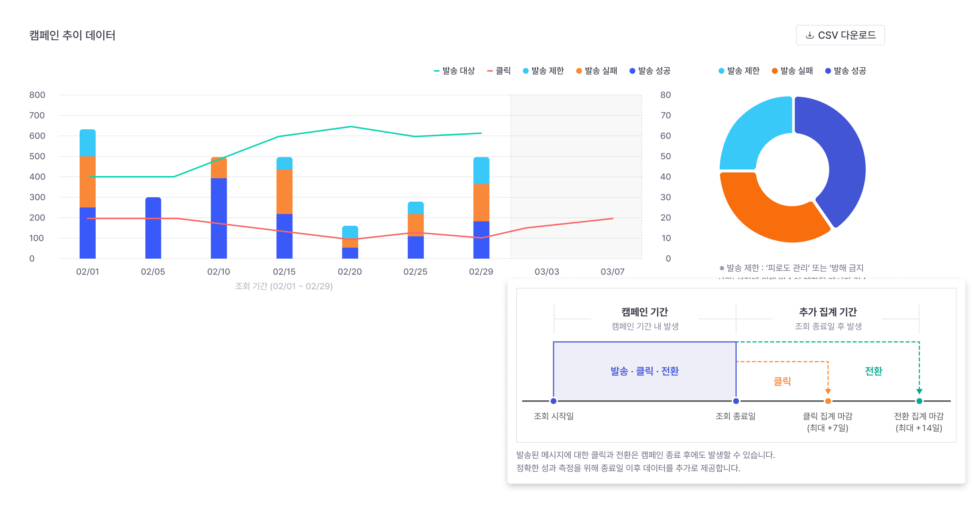Toggle 발송 성공 legend above donut chart
This screenshot has height=526, width=980.
(x=845, y=71)
